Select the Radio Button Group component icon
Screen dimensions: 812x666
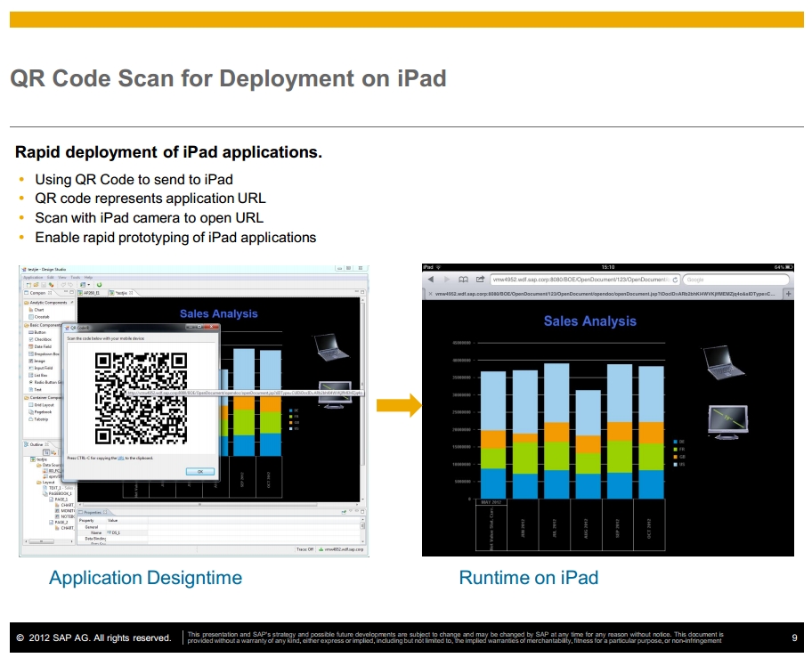31,382
